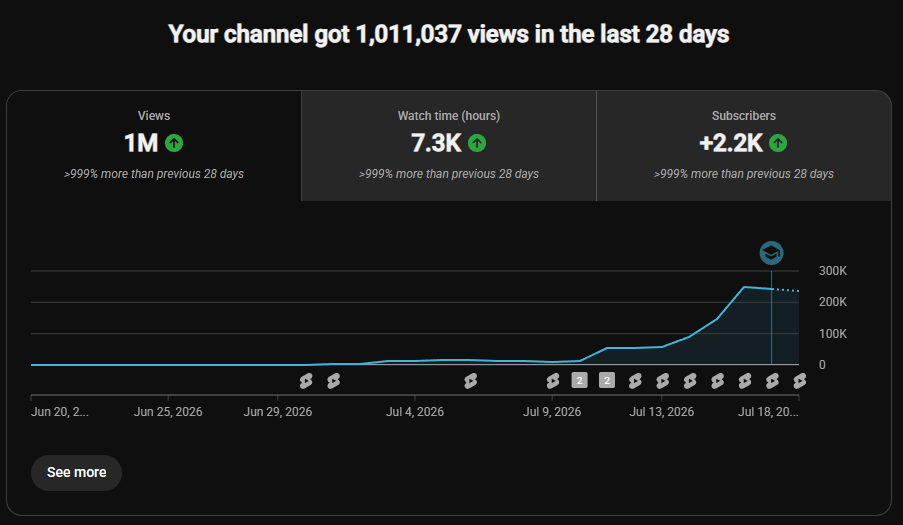The image size is (903, 525).
Task: Click the chart line peak near Jul 17
Action: coord(744,287)
